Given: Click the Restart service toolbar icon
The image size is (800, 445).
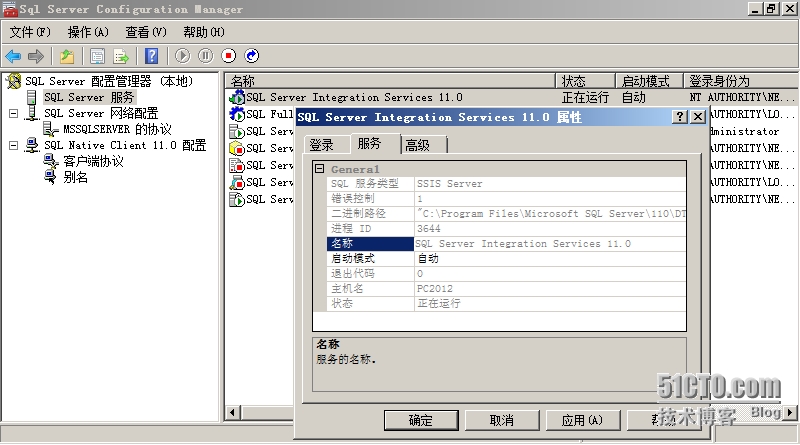Looking at the screenshot, I should [x=252, y=56].
